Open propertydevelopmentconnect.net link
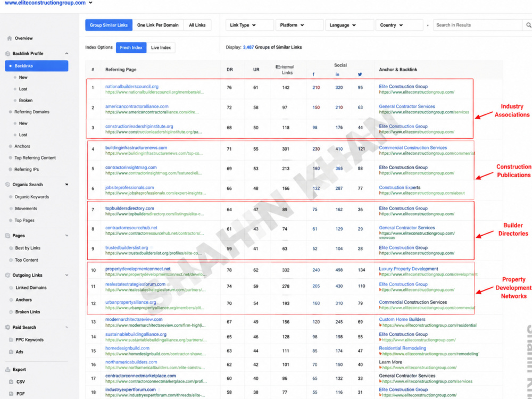Viewport: 532px width, 399px height. (138, 269)
